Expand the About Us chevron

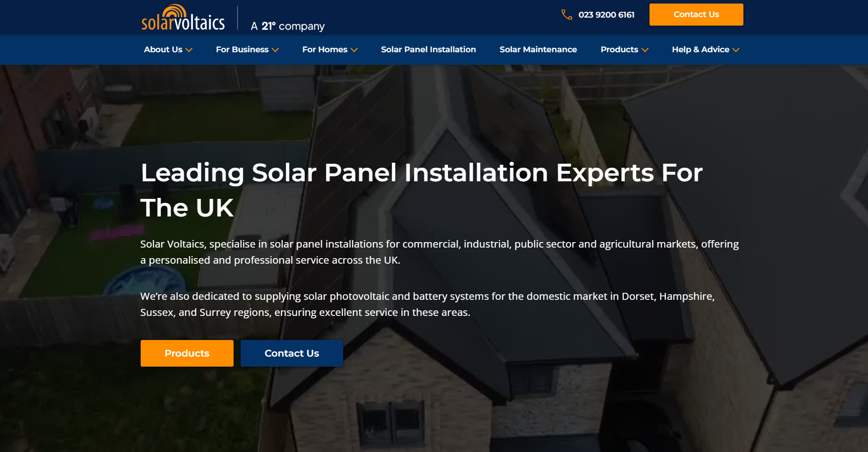tap(189, 50)
